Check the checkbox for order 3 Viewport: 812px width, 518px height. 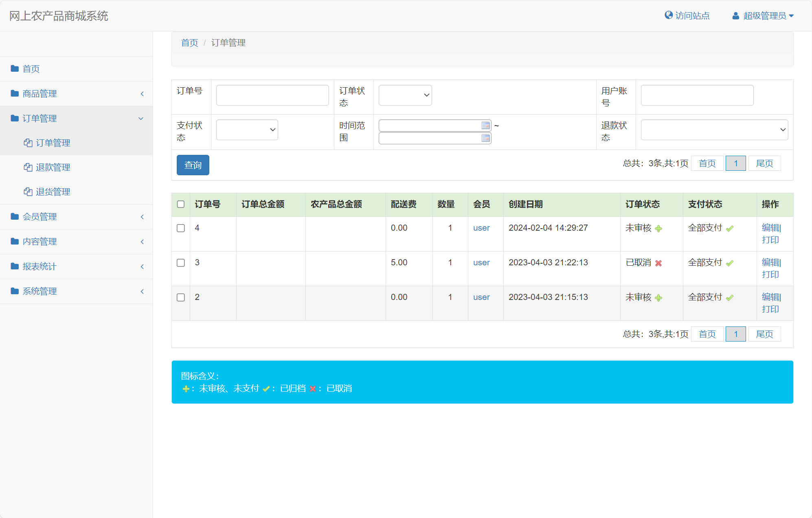coord(181,263)
